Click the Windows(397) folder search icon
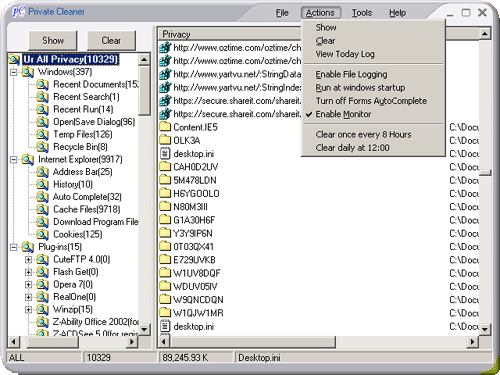The width and height of the screenshot is (500, 375). (x=28, y=72)
